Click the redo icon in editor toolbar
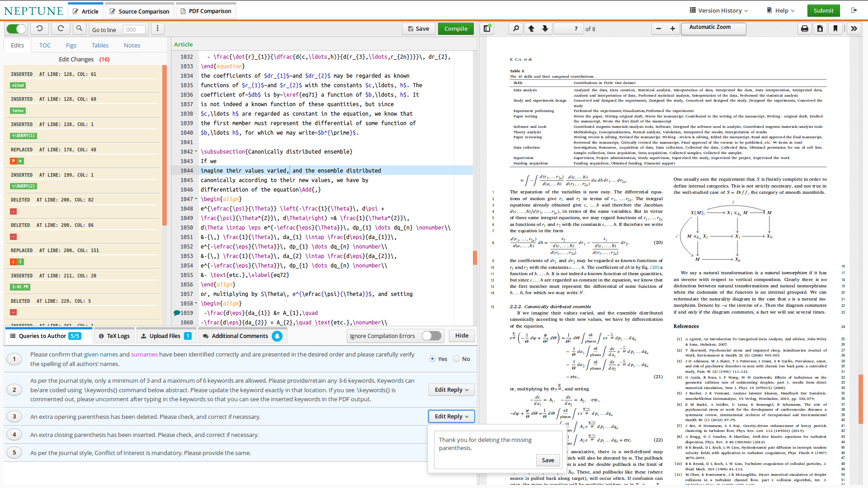Screen dimensions: 868x488 coord(61,29)
